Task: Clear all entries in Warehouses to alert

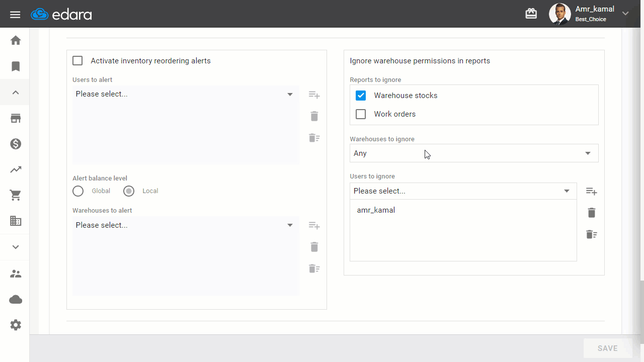Action: (x=314, y=268)
